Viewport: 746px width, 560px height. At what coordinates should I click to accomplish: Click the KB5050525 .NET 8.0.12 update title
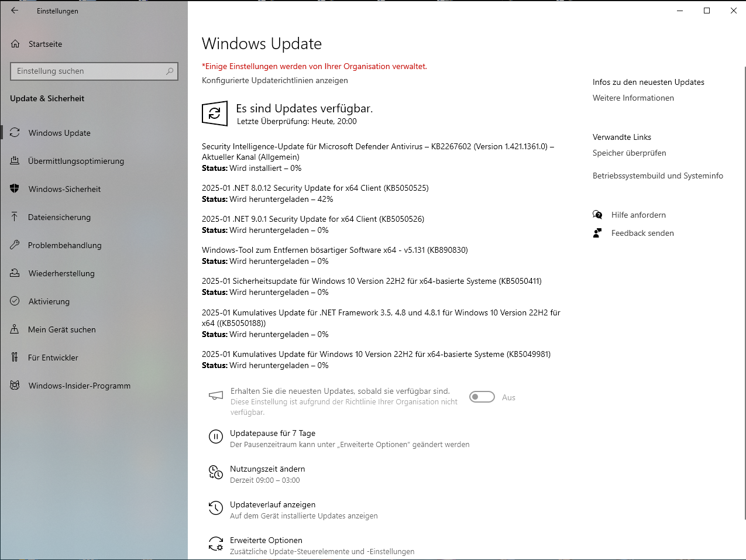(315, 188)
